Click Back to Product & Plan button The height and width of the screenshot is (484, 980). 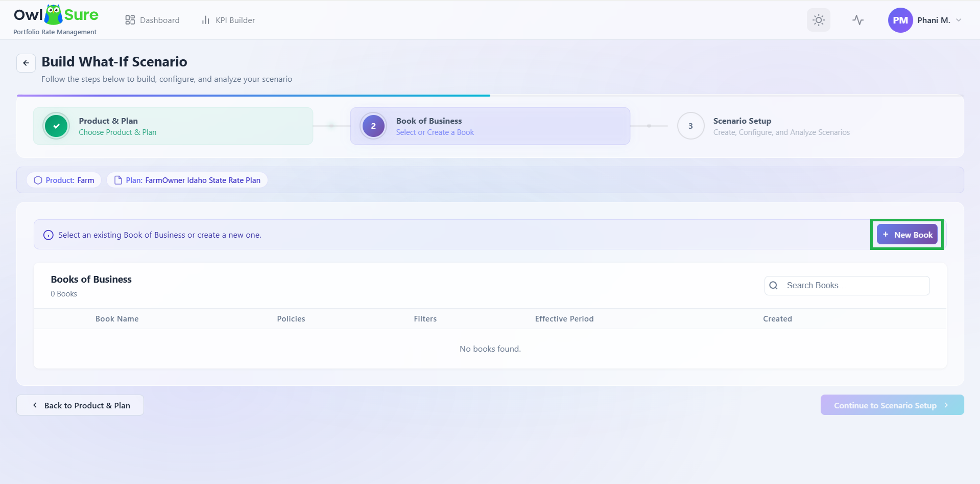80,405
